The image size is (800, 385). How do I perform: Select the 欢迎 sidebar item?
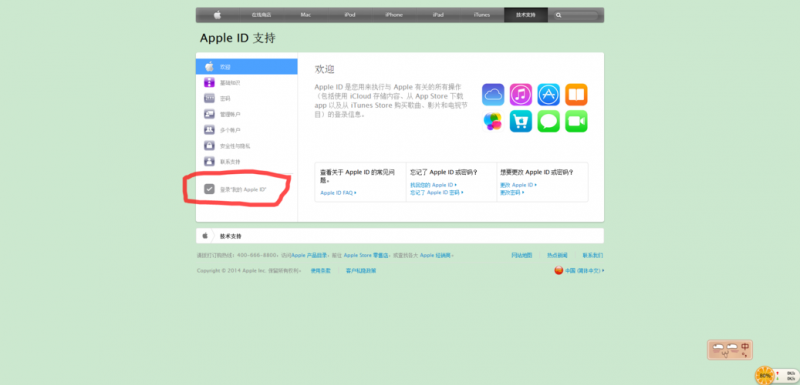click(246, 67)
